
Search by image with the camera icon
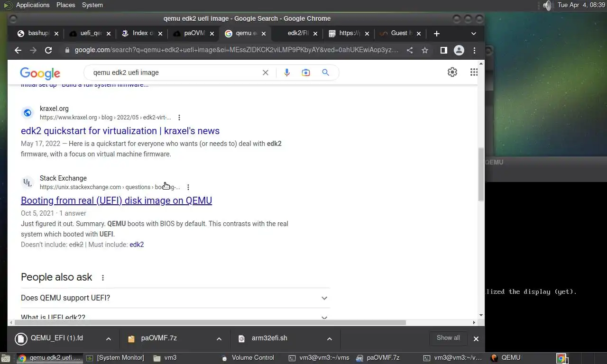(x=306, y=73)
